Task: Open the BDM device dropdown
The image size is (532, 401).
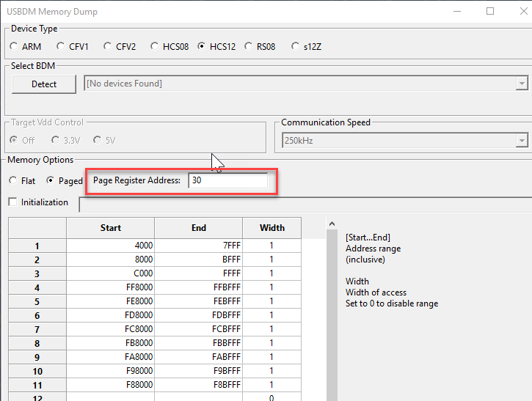Action: pyautogui.click(x=522, y=84)
